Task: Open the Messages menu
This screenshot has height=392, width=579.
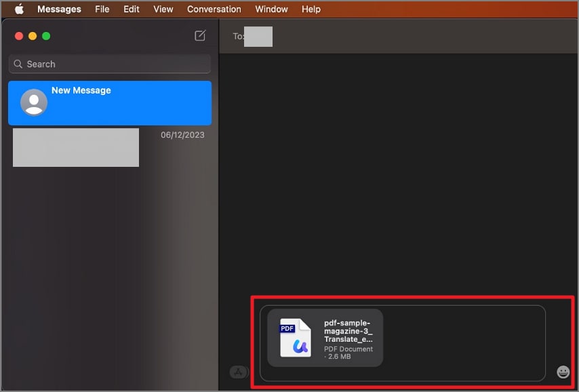Action: (59, 9)
